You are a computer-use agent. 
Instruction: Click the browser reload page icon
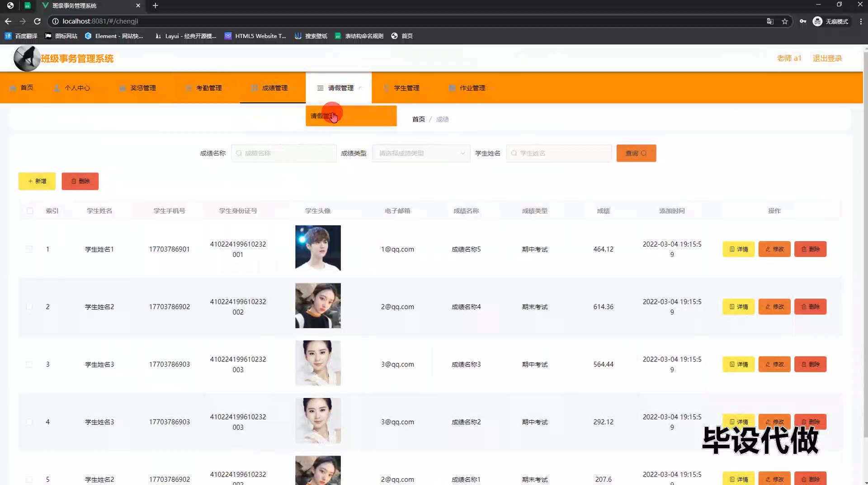38,21
